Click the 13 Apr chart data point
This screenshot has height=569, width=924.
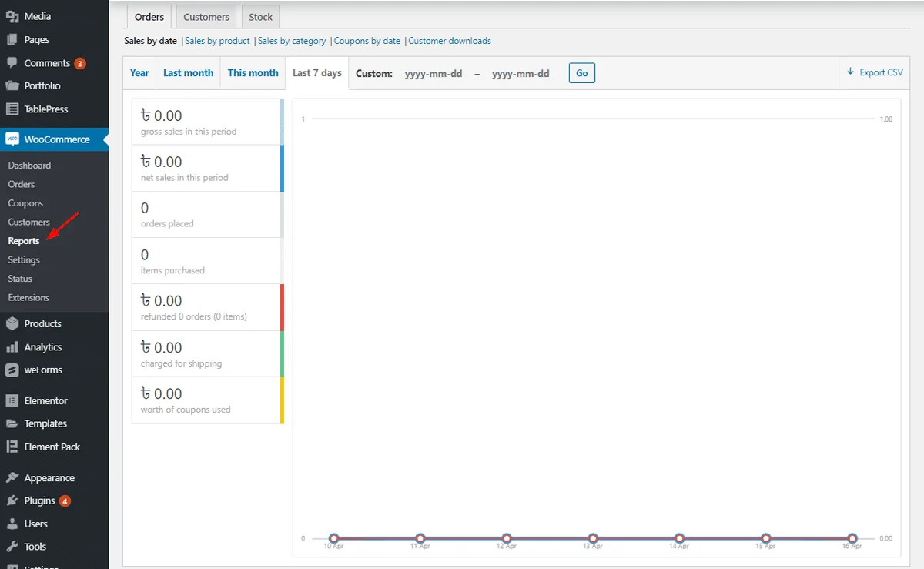pyautogui.click(x=593, y=539)
